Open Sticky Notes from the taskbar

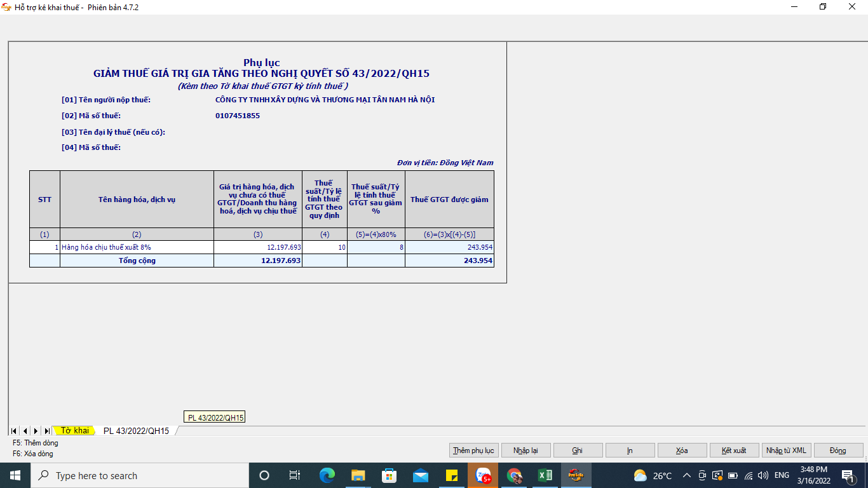452,475
